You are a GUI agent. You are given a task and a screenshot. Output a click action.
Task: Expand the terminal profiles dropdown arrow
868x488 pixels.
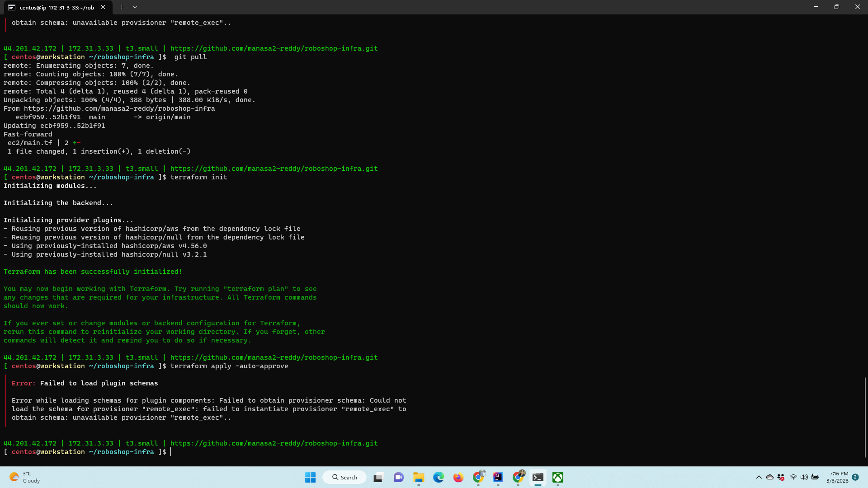pyautogui.click(x=135, y=7)
